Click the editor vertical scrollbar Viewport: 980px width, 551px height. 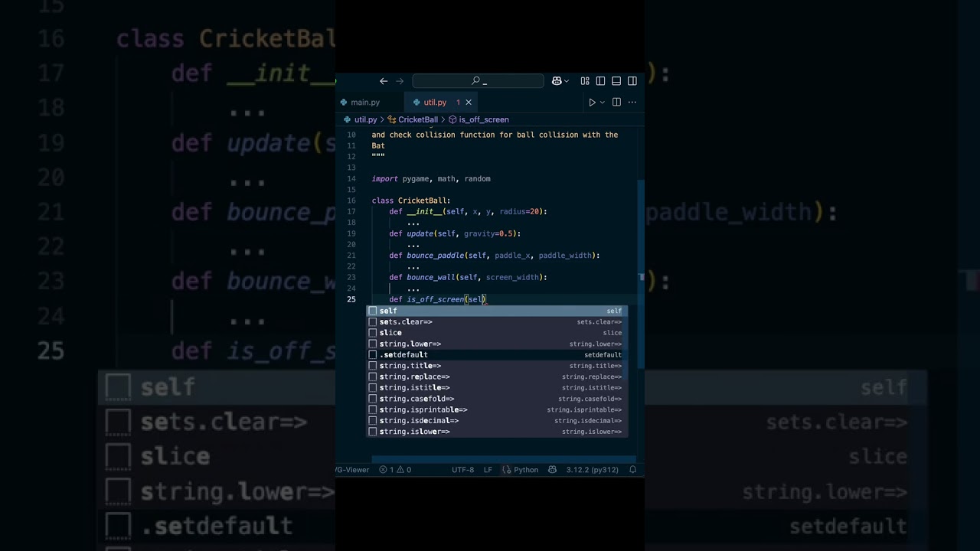click(x=641, y=274)
